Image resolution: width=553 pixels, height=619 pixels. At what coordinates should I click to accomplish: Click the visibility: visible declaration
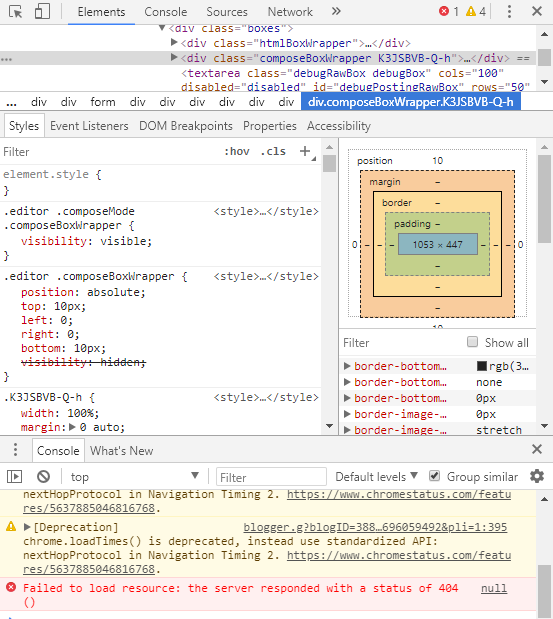point(86,241)
